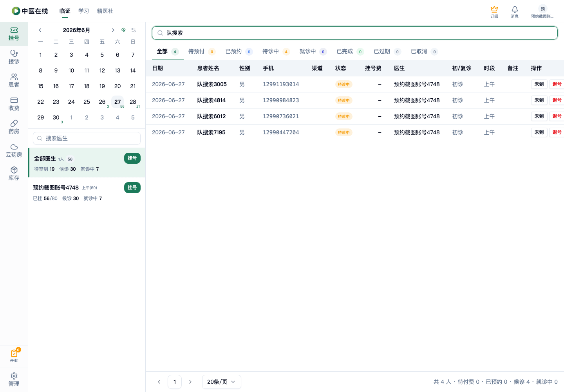
Task: Select the 已完成 status tab
Action: (350, 52)
